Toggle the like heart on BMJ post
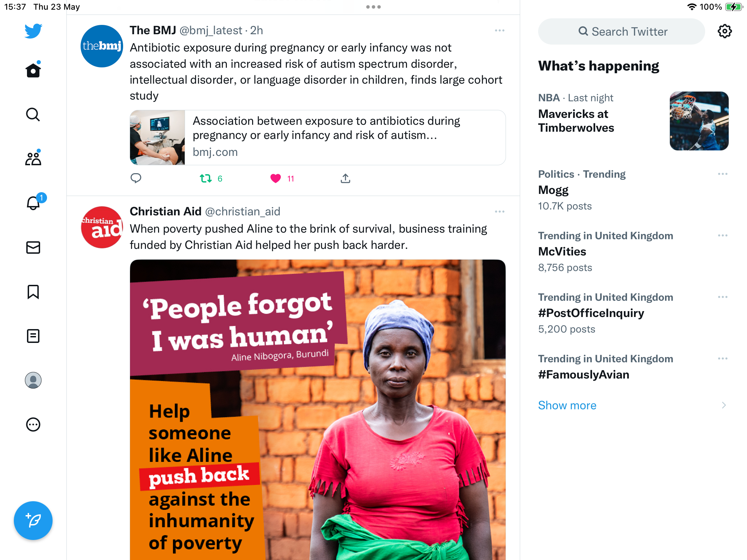747x560 pixels. (x=276, y=178)
